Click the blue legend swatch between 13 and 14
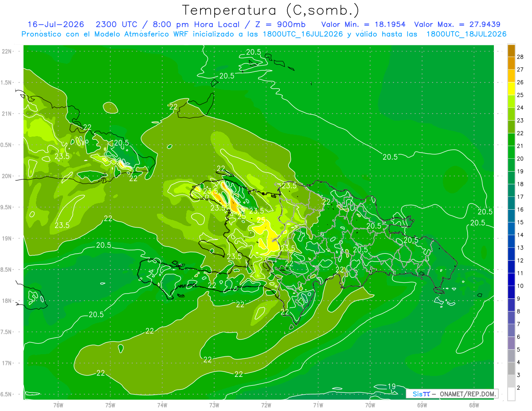Image resolution: width=532 pixels, height=411 pixels. (x=511, y=241)
